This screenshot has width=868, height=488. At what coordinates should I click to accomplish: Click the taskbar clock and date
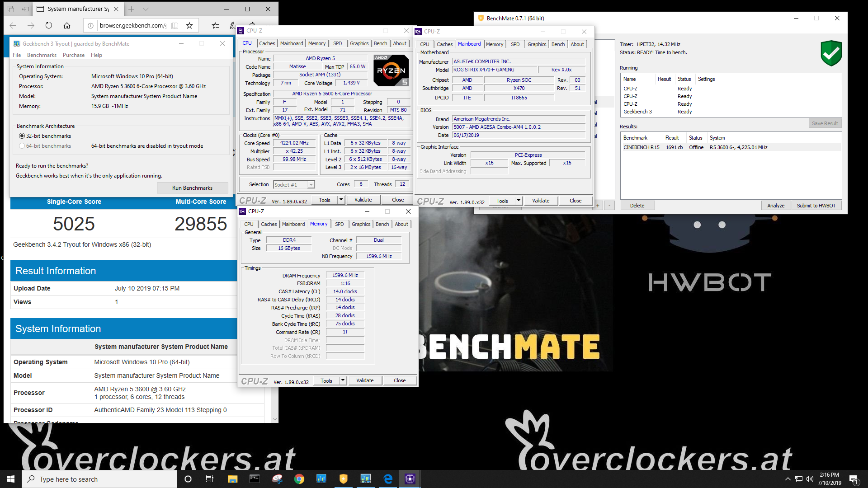pyautogui.click(x=829, y=479)
